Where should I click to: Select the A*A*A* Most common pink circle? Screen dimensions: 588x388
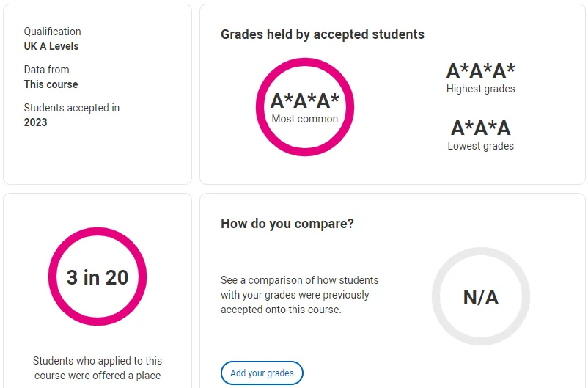click(305, 107)
